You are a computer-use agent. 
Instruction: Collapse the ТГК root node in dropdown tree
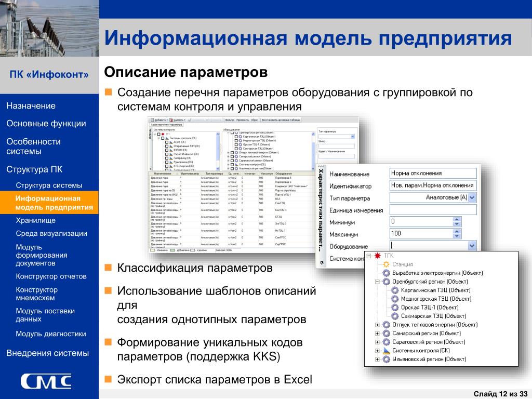click(x=369, y=256)
